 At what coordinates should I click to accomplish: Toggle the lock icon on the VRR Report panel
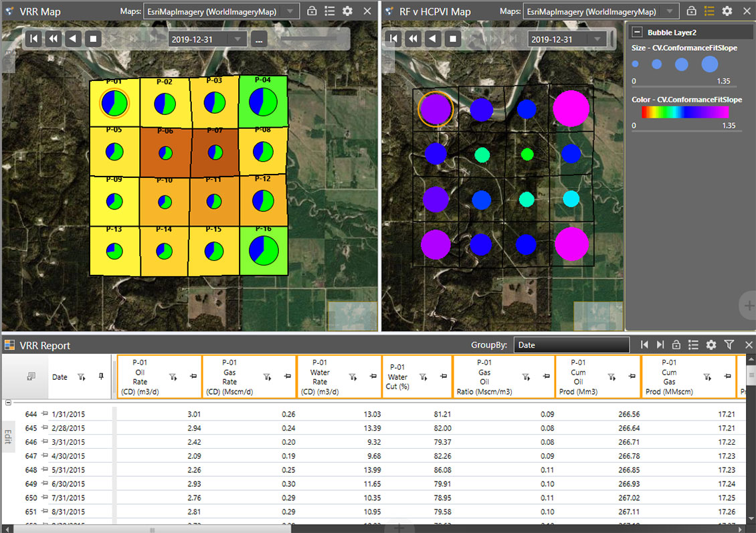click(x=676, y=344)
